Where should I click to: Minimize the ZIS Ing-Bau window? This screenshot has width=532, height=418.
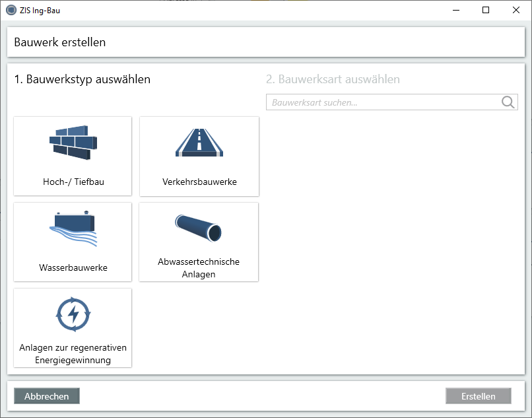pyautogui.click(x=455, y=10)
